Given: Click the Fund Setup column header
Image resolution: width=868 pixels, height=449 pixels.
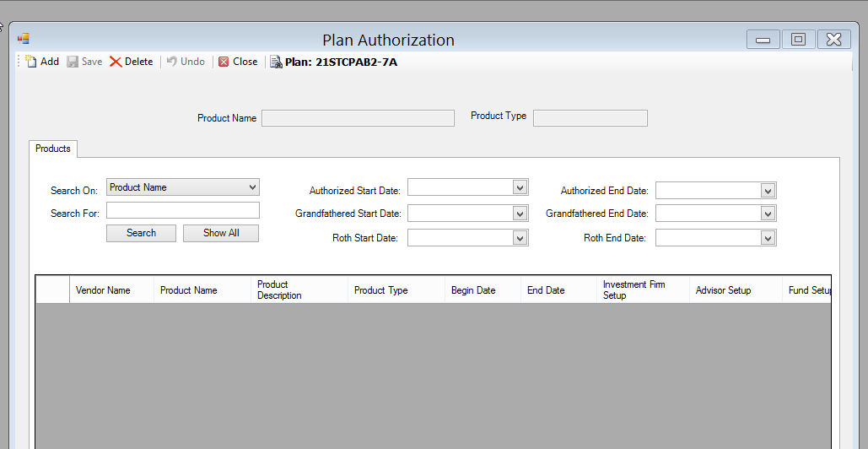Looking at the screenshot, I should click(806, 290).
